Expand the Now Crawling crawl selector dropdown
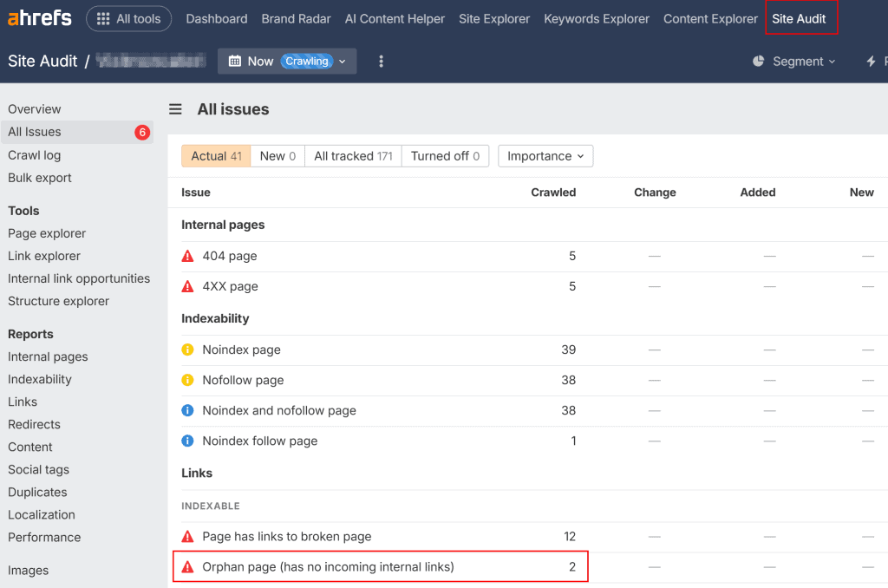The height and width of the screenshot is (588, 888). pos(287,62)
